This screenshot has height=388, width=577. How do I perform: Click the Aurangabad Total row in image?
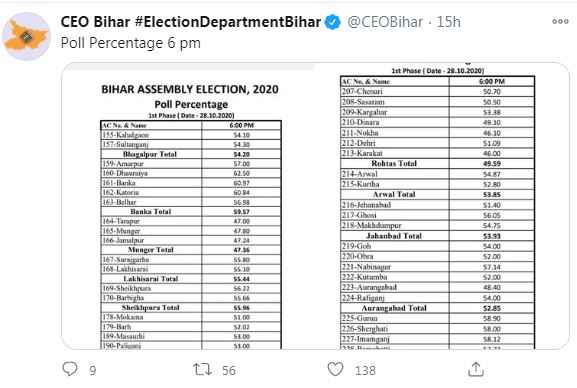point(438,308)
